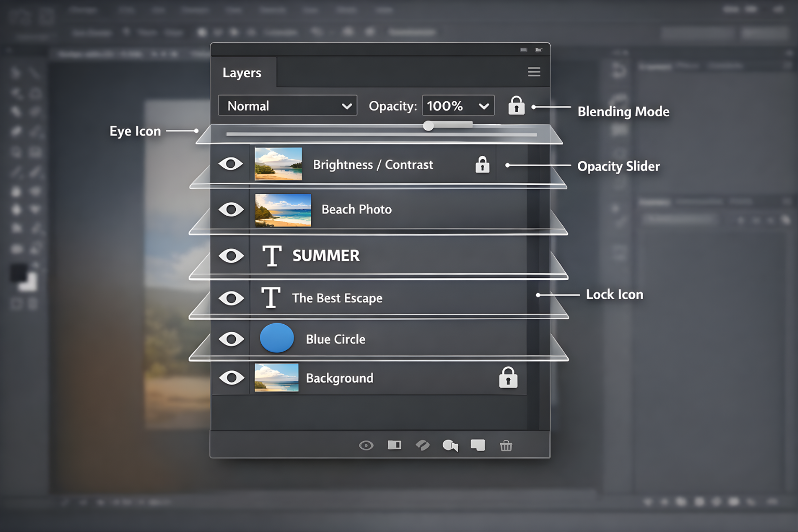
Task: Hide the Blue Circle layer
Action: pyautogui.click(x=231, y=339)
